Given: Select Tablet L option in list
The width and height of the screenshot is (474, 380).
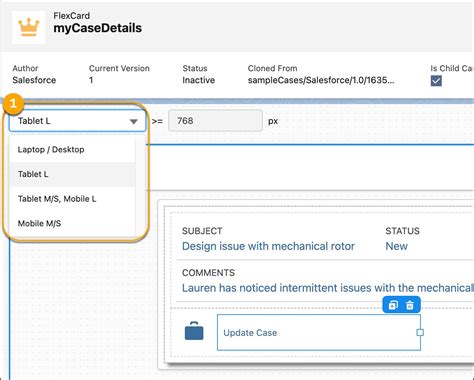Looking at the screenshot, I should tap(73, 174).
